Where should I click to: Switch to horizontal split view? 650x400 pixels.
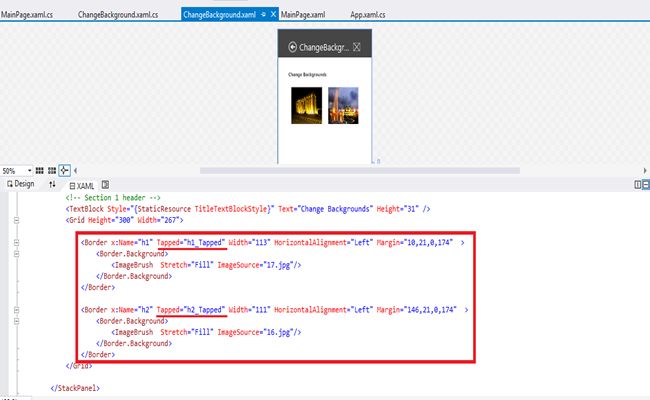(x=646, y=185)
